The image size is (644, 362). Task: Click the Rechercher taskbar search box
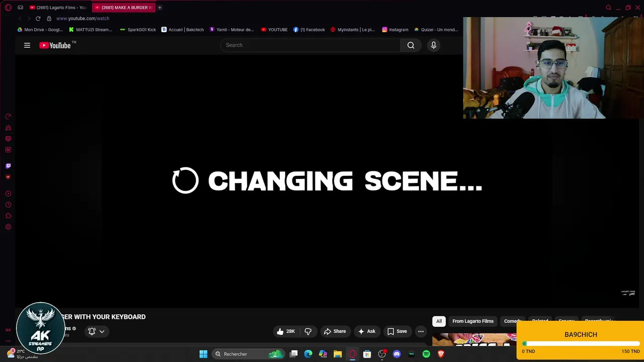tap(249, 354)
